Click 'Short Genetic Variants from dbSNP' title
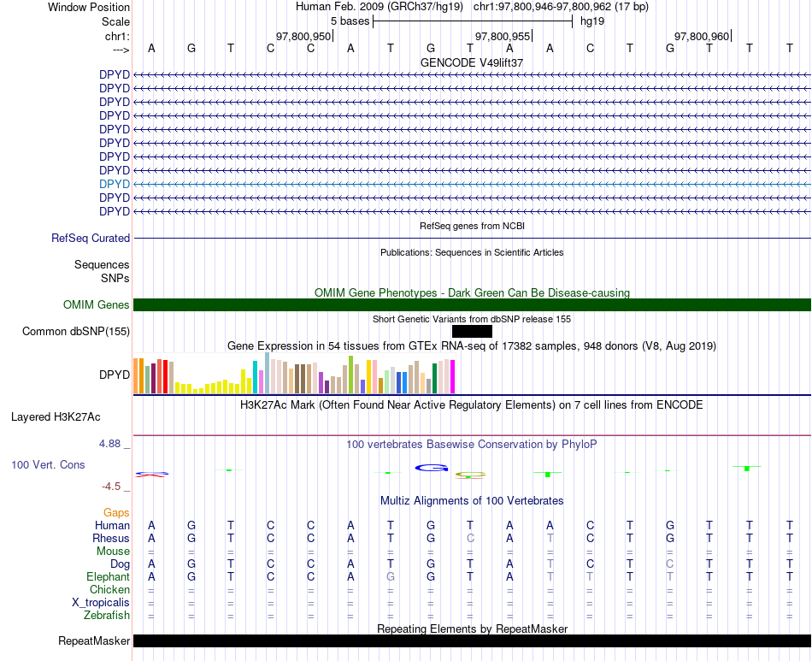This screenshot has height=661, width=812. (x=472, y=319)
